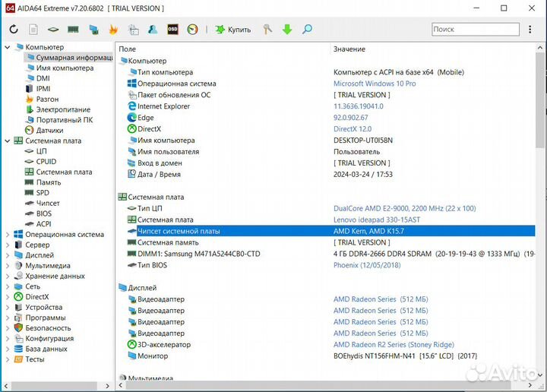Open the three-dot menu
Image resolution: width=547 pixels, height=392 pixels.
pyautogui.click(x=530, y=30)
